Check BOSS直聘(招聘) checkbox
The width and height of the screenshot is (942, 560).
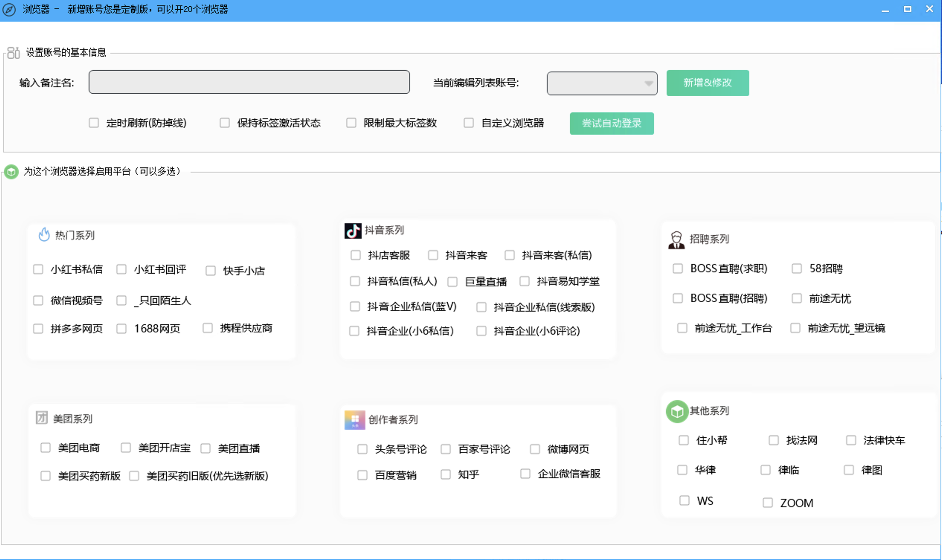678,299
